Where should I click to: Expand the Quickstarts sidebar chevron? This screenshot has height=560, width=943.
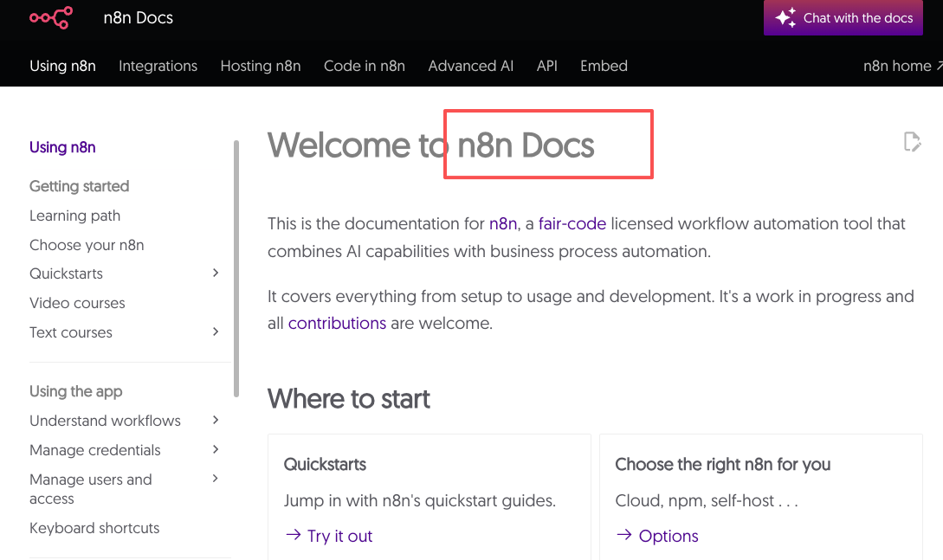(x=216, y=273)
